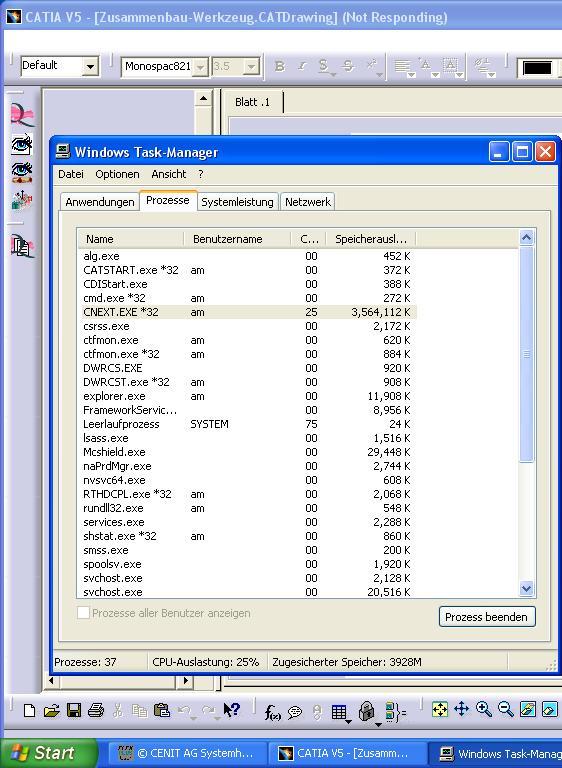562x768 pixels.
Task: Open the 3.5 font size dropdown
Action: pos(251,67)
